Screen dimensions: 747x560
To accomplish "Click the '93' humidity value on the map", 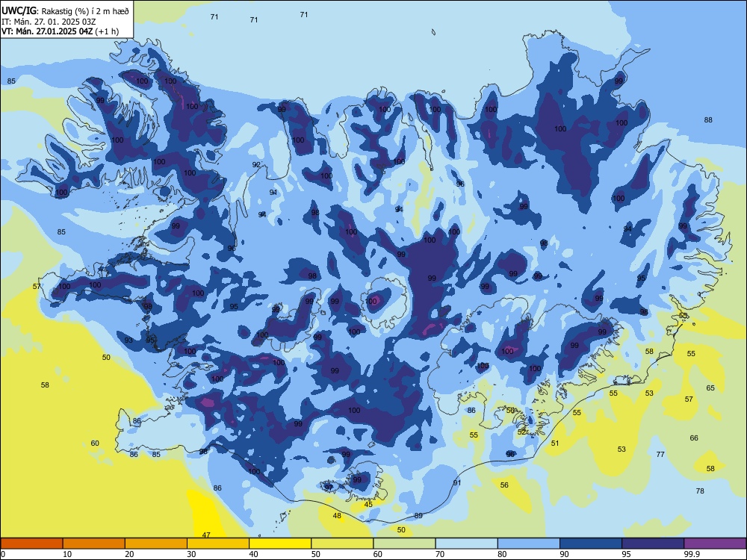I will (128, 340).
